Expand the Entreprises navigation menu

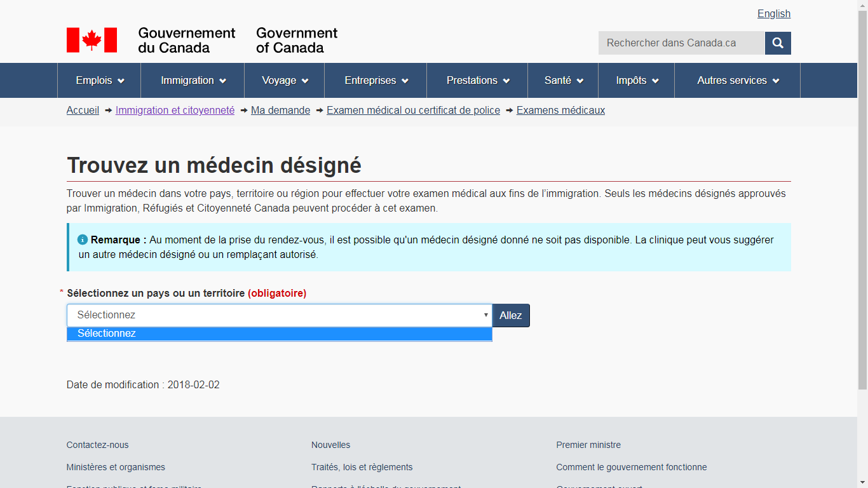376,81
